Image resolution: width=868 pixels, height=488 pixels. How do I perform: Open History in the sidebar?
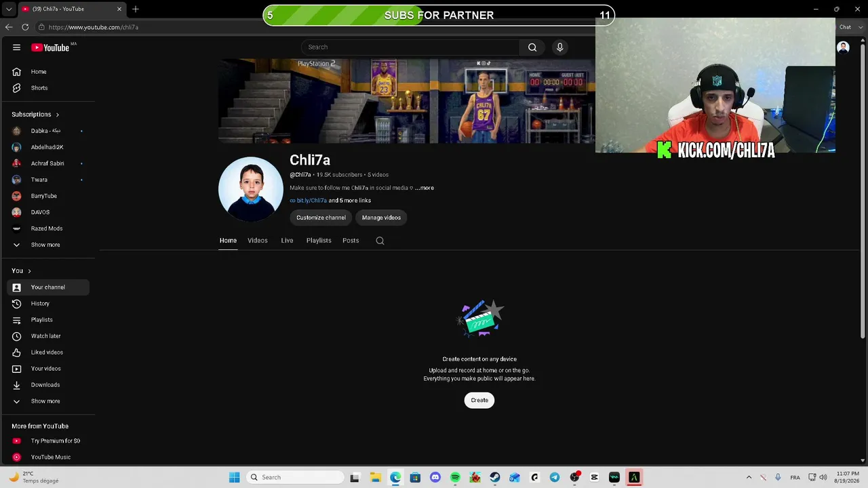click(47, 304)
